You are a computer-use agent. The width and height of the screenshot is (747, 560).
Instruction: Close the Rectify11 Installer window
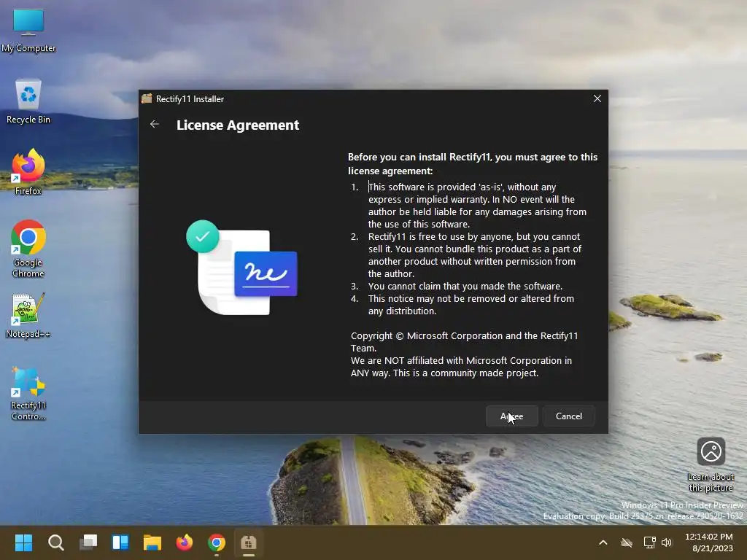[x=597, y=98]
